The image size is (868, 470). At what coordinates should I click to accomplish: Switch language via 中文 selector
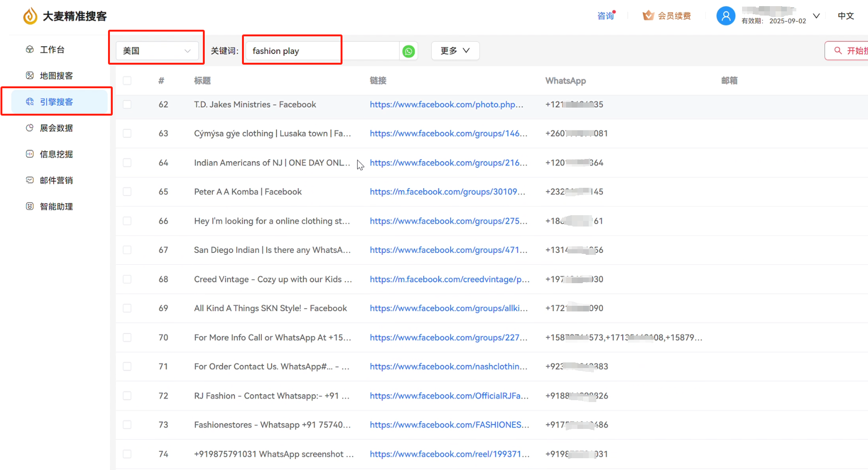[x=846, y=16]
